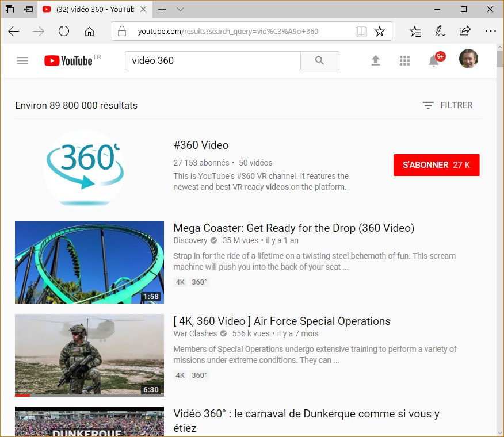Open Mega Coaster video title
This screenshot has width=504, height=437.
(294, 228)
